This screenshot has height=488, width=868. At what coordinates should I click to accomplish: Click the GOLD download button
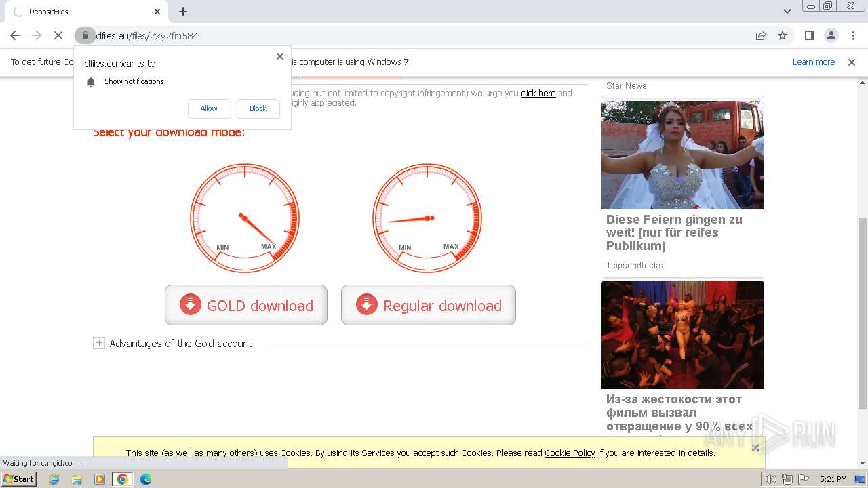coord(246,305)
